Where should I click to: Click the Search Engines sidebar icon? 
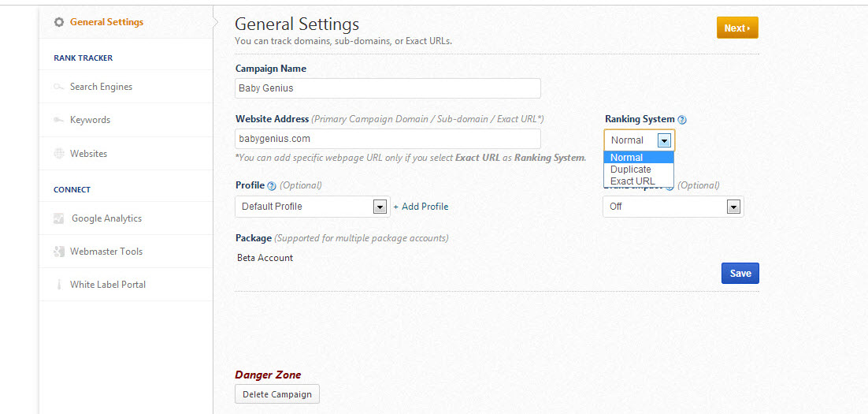pos(58,87)
